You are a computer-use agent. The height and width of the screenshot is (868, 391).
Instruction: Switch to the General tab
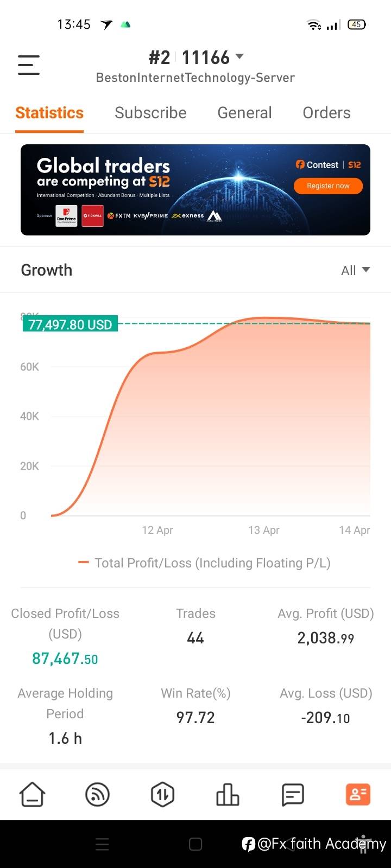[244, 113]
